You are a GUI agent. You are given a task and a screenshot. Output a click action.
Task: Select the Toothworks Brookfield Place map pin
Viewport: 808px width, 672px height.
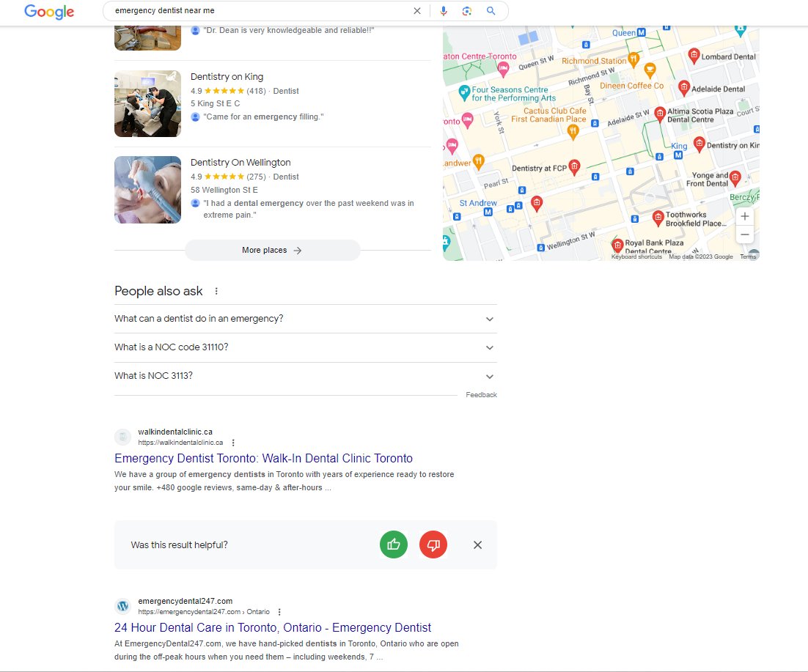coord(658,218)
